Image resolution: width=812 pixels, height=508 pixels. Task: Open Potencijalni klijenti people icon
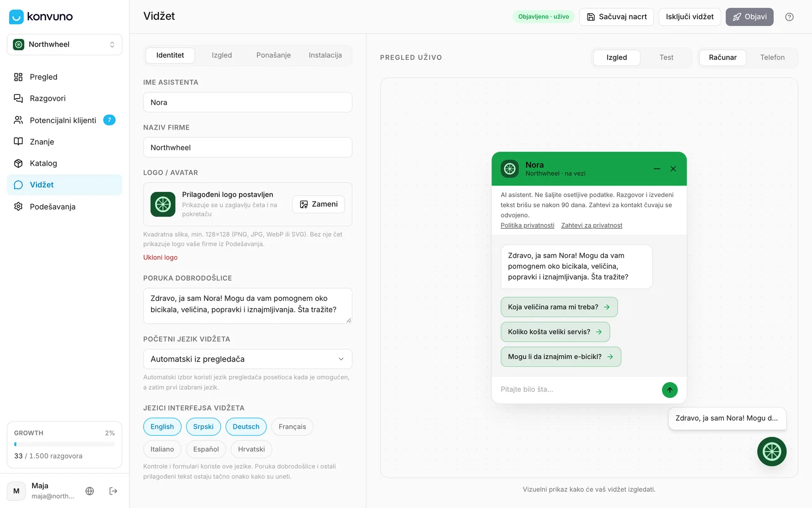click(x=18, y=120)
